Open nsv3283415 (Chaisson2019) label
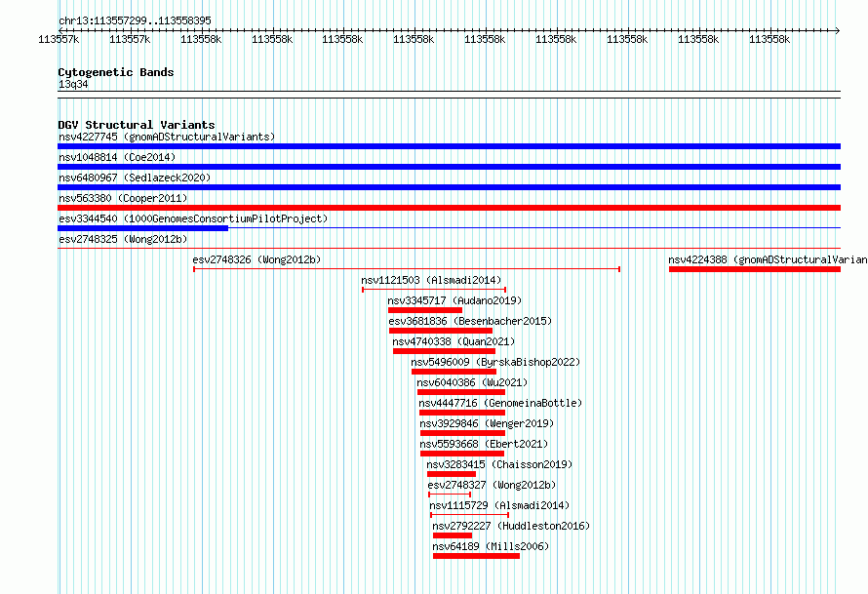 (x=499, y=464)
